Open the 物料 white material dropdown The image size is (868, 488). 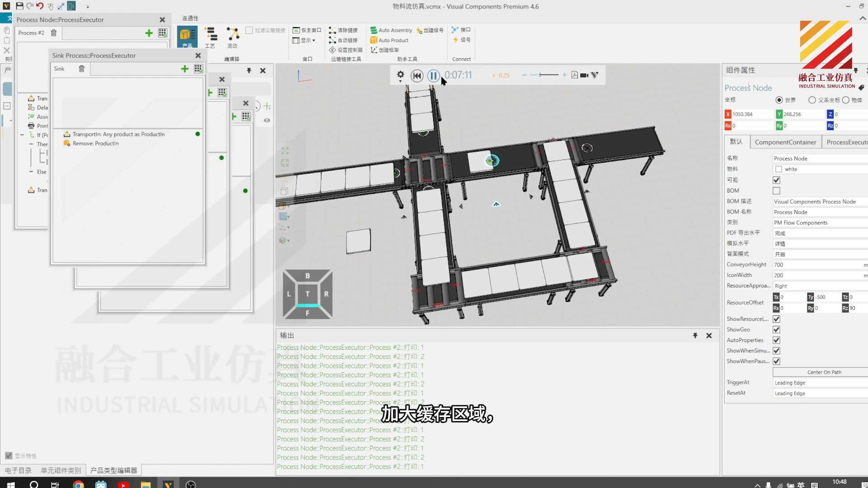coord(820,169)
